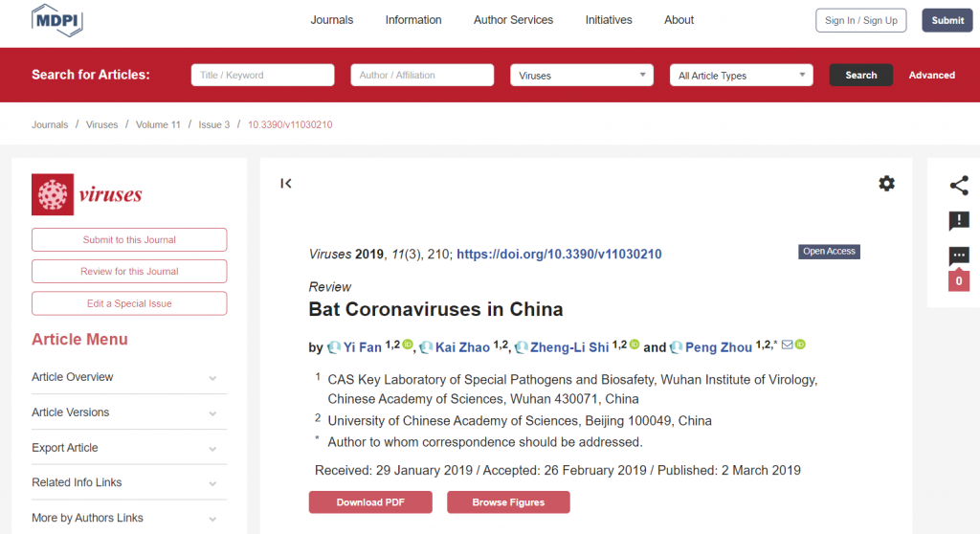Click the ORCID icon next to Yi Fan
The height and width of the screenshot is (534, 980).
click(407, 345)
